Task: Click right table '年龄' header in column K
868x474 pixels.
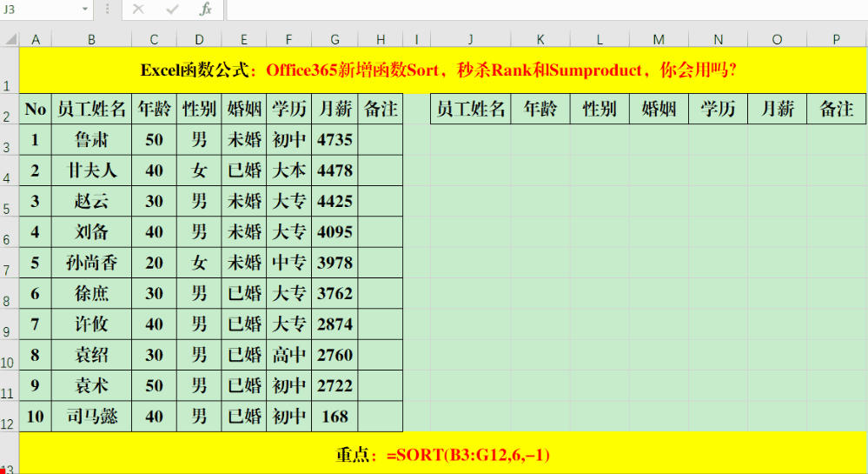Action: click(540, 109)
